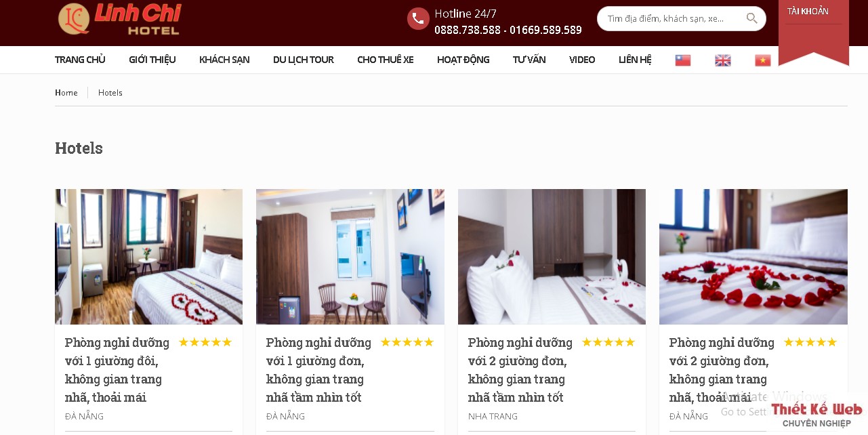Click the five-star rating on the third hotel card
868x435 pixels.
pyautogui.click(x=608, y=342)
